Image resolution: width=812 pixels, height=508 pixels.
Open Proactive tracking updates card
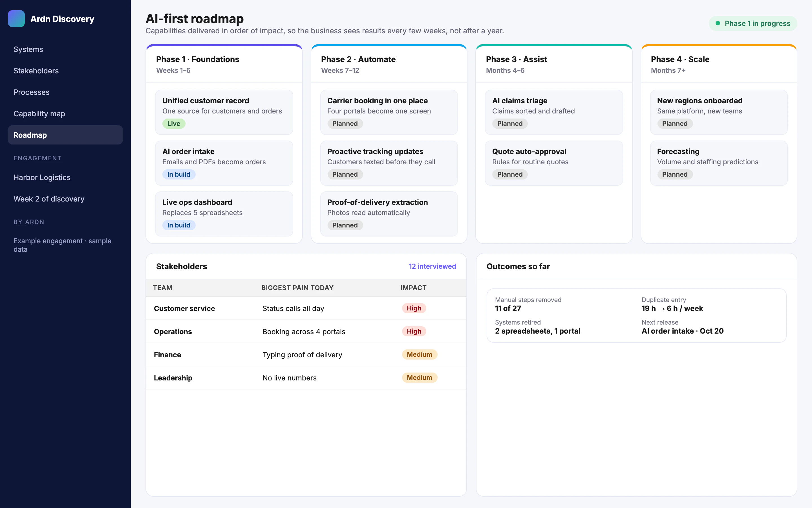tap(389, 163)
